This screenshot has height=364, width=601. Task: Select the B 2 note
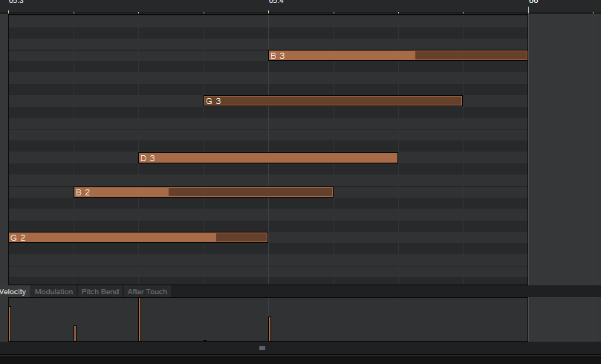[203, 192]
